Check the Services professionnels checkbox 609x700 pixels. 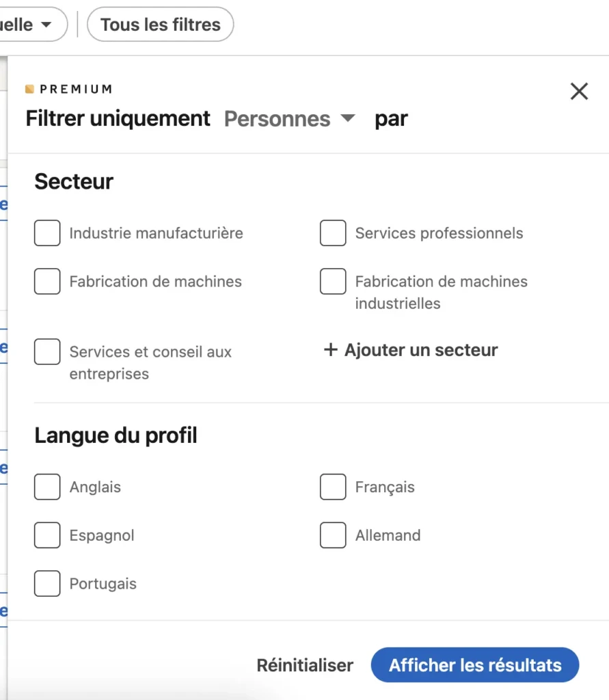click(333, 233)
